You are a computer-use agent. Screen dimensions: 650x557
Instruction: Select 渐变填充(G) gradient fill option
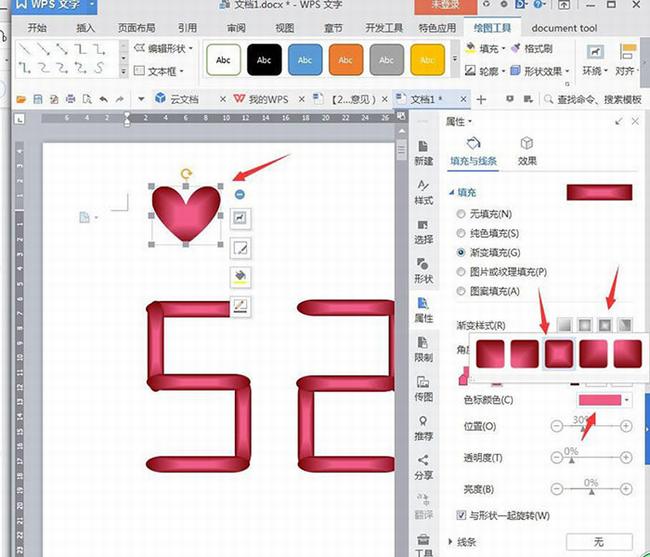(x=488, y=252)
